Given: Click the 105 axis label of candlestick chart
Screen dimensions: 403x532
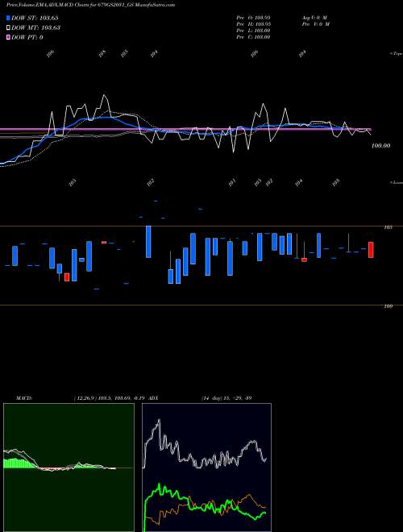Looking at the screenshot, I should point(388,227).
